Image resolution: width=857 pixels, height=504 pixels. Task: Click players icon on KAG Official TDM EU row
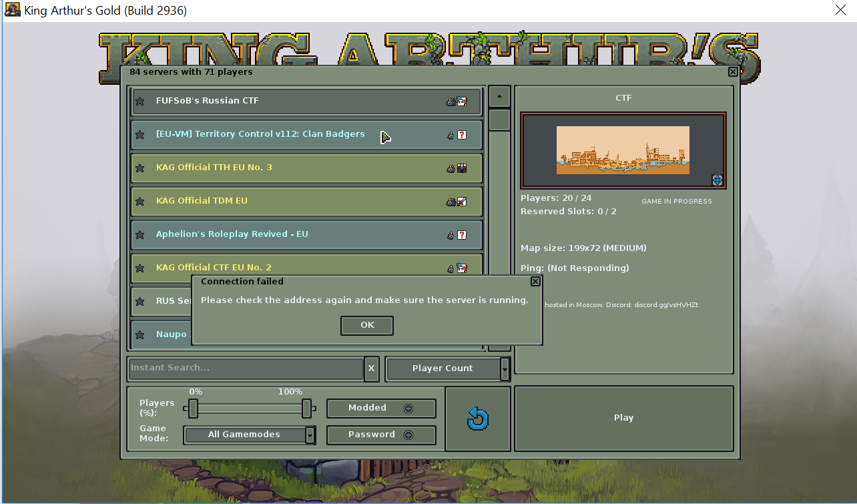tap(451, 202)
